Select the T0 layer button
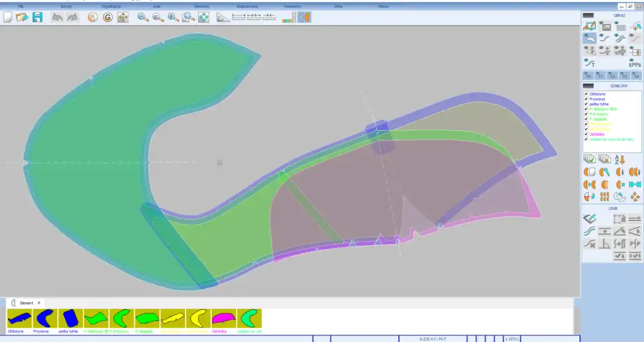This screenshot has width=644, height=342. click(x=588, y=76)
